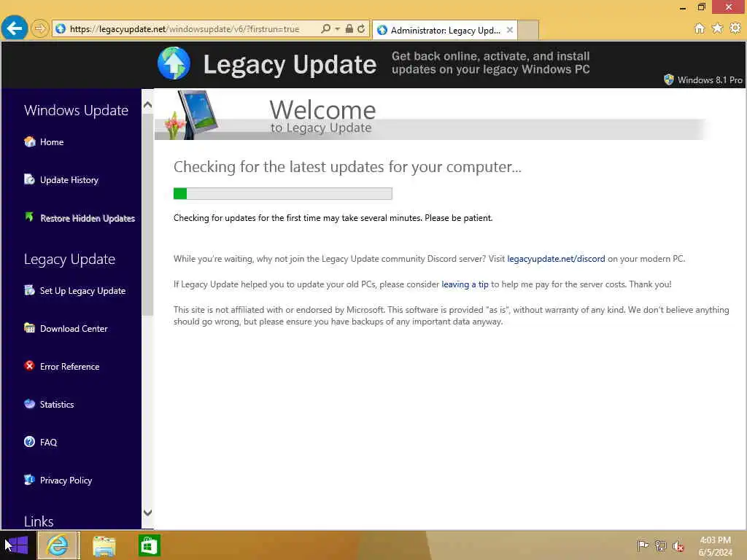Open File Explorer from the taskbar
Image resolution: width=747 pixels, height=560 pixels.
coord(104,545)
